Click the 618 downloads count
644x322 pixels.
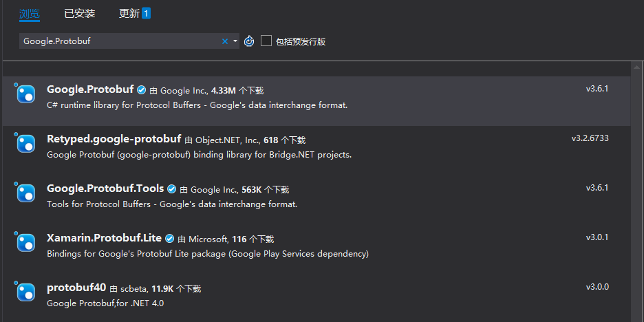(x=271, y=140)
